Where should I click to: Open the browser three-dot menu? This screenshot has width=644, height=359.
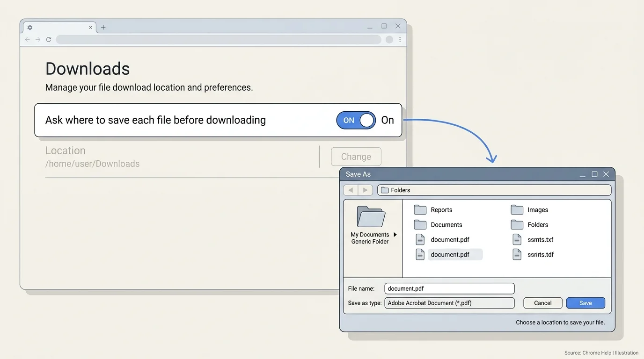coord(400,40)
